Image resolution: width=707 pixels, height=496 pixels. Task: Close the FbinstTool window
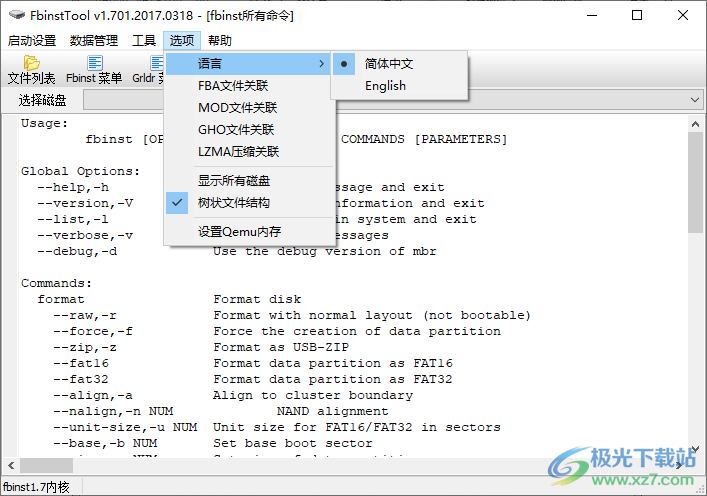point(683,15)
